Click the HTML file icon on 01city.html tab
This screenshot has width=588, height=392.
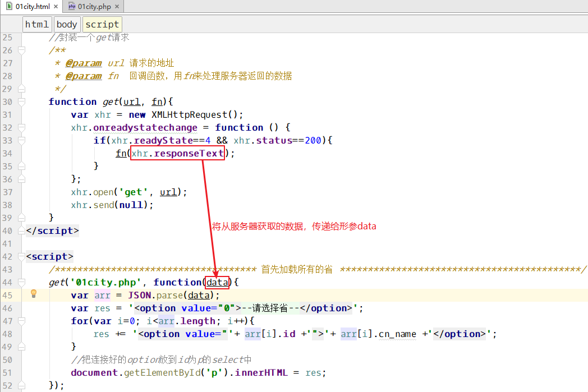click(9, 6)
